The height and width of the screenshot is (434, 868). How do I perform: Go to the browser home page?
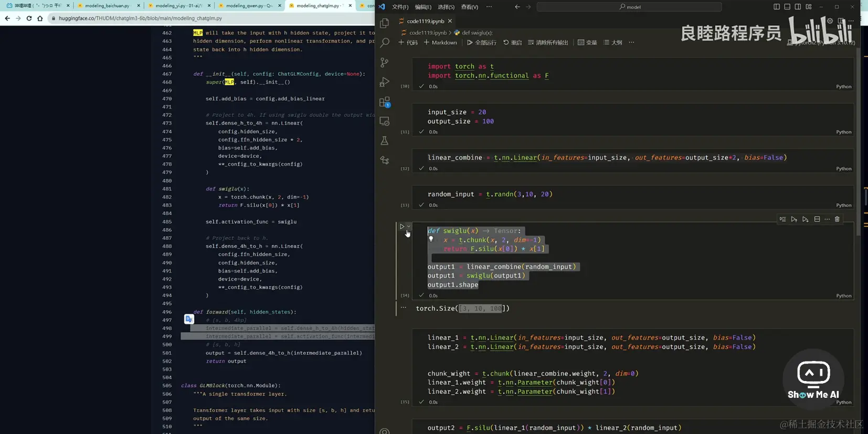(x=40, y=18)
